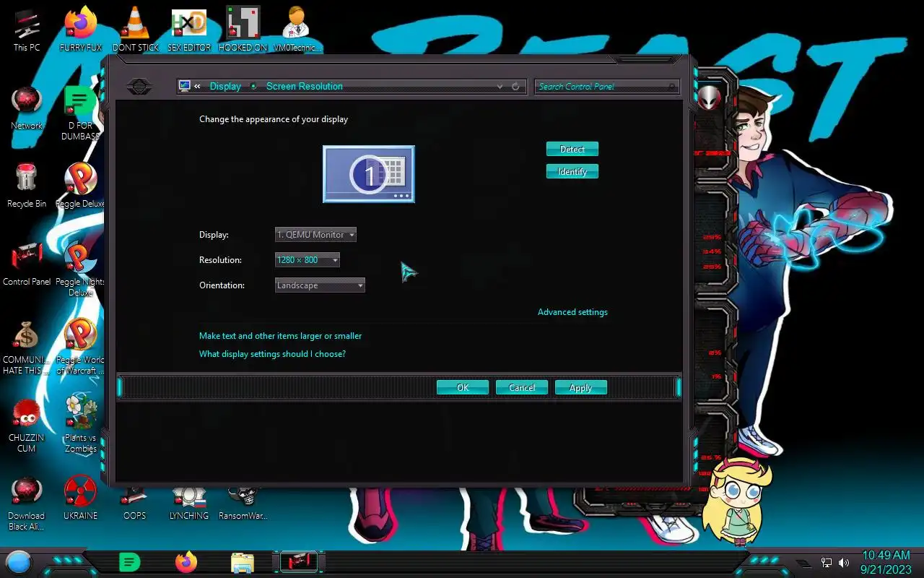Viewport: 924px width, 578px height.
Task: Click the Alienware head icon on window edge
Action: coord(710,98)
